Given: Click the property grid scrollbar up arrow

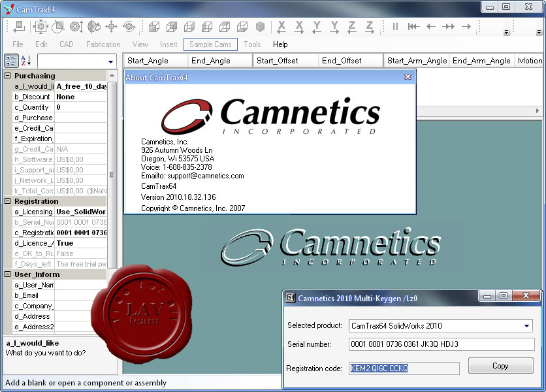Looking at the screenshot, I should (112, 76).
